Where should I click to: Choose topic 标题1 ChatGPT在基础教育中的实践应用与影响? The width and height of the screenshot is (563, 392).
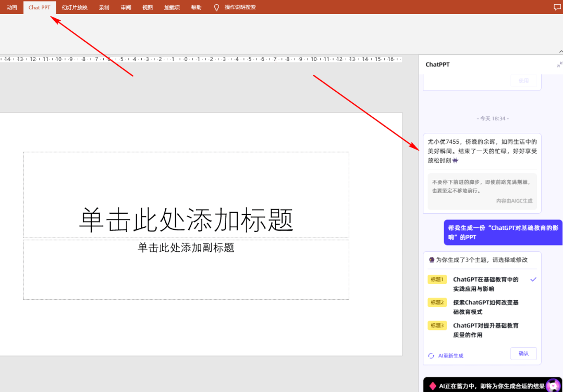click(482, 284)
